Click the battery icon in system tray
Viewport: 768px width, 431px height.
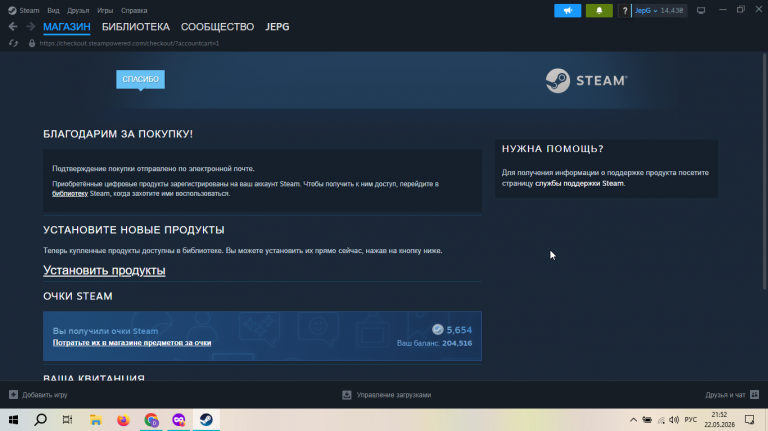(x=647, y=420)
